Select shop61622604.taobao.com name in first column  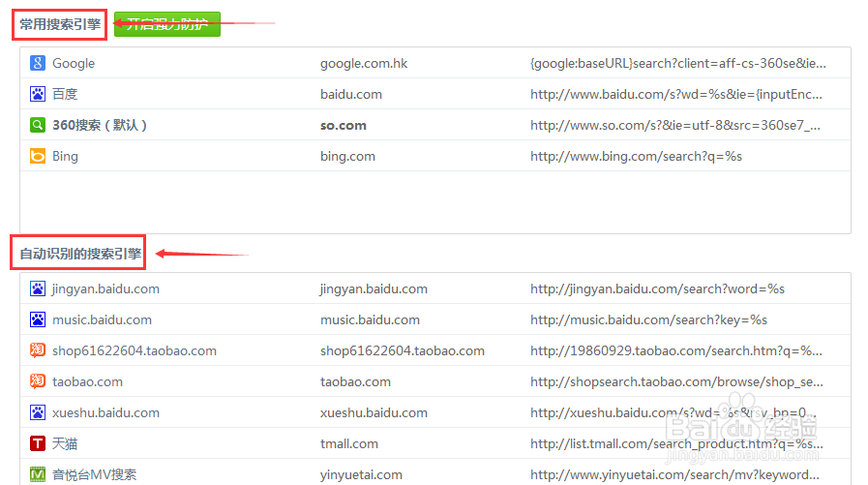(135, 351)
